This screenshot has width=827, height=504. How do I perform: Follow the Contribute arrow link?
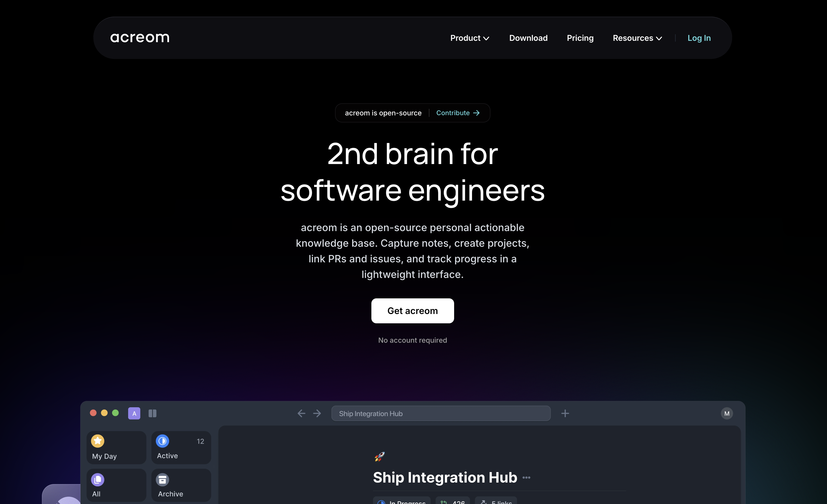(x=458, y=113)
